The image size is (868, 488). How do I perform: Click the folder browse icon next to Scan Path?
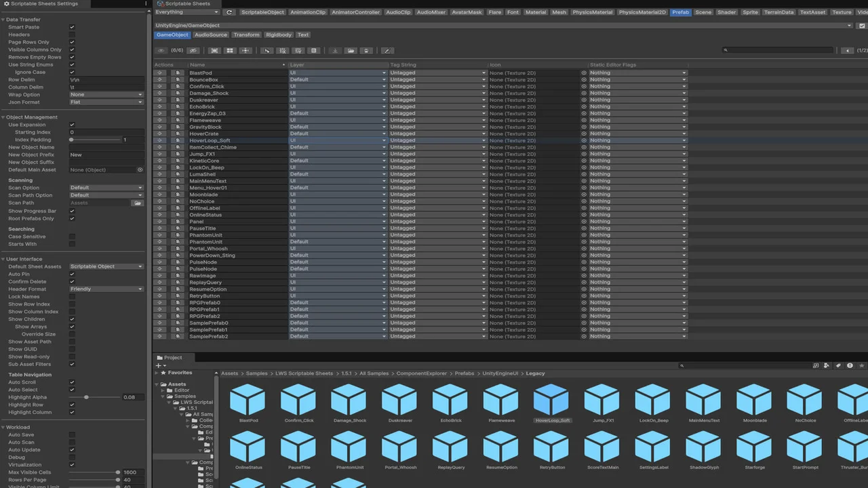coord(138,203)
